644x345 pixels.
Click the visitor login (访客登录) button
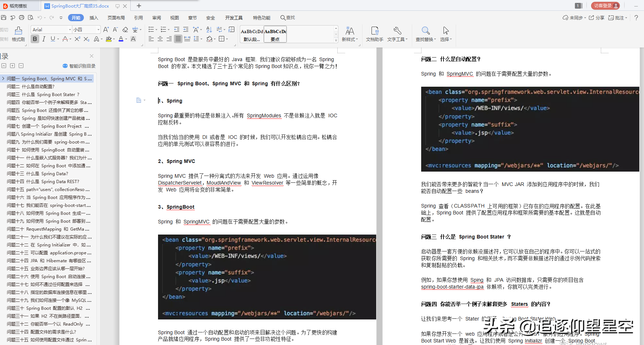(x=605, y=5)
